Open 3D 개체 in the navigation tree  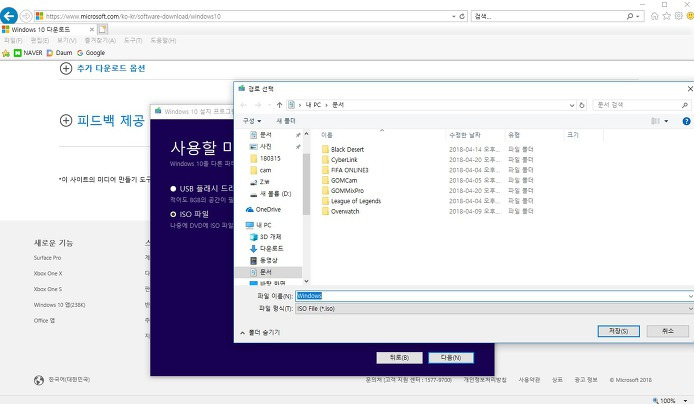(x=266, y=237)
